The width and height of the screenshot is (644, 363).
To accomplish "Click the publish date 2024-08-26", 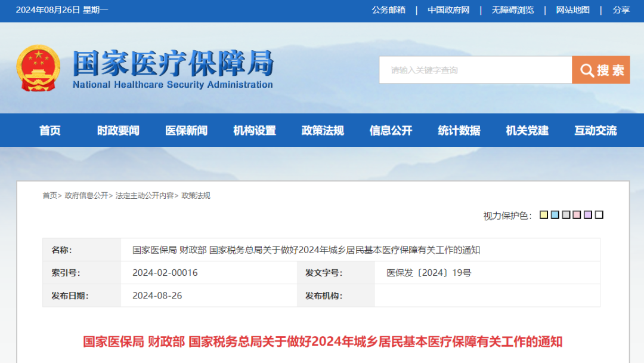I will coord(157,296).
